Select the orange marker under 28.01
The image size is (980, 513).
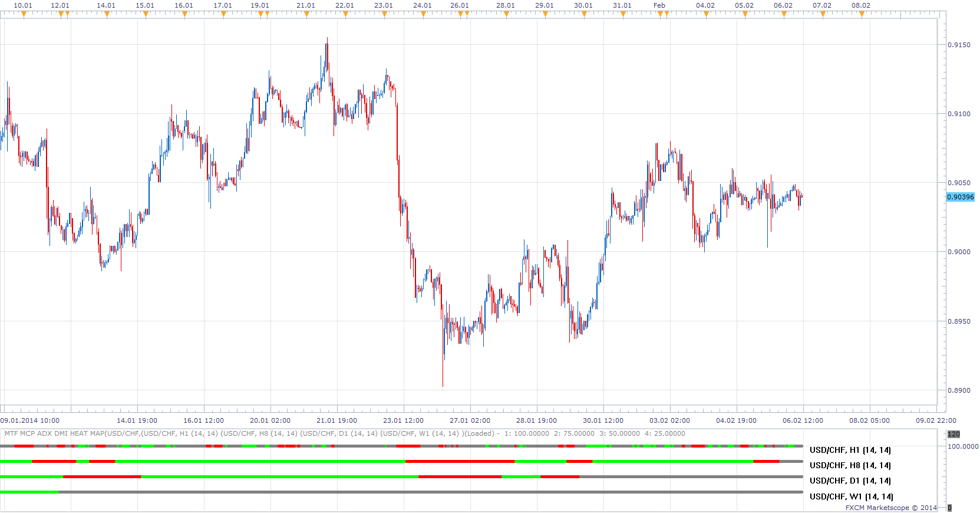(506, 15)
